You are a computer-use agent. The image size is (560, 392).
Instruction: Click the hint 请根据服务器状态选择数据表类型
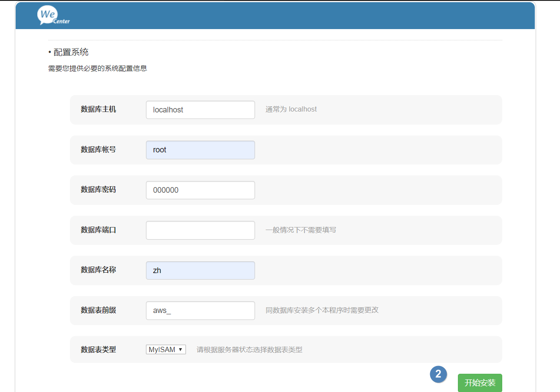pyautogui.click(x=249, y=349)
